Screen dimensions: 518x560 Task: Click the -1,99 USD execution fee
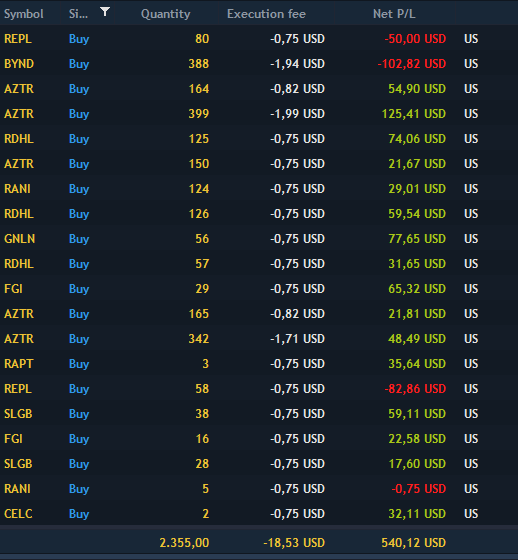[297, 114]
